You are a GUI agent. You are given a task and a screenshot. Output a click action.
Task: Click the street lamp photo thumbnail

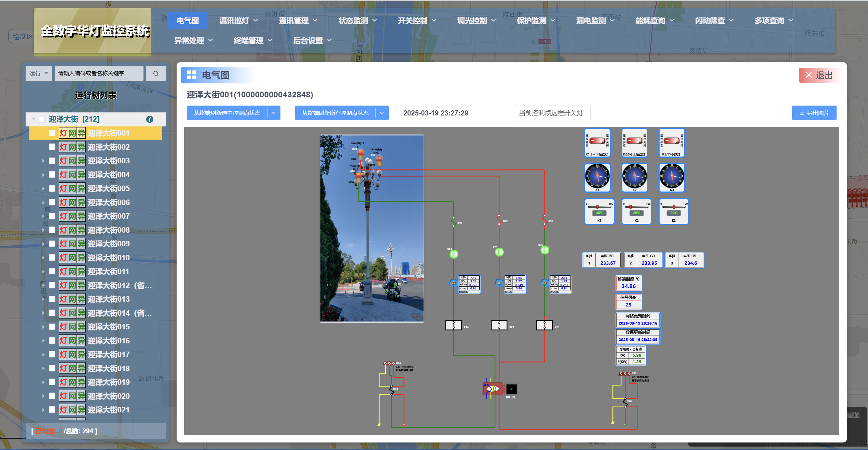[x=372, y=228]
